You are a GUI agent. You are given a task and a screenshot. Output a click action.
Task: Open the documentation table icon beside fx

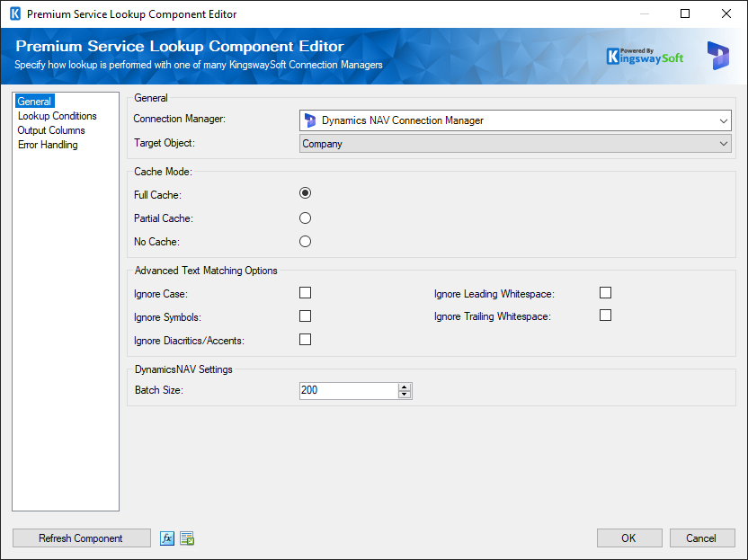[187, 538]
